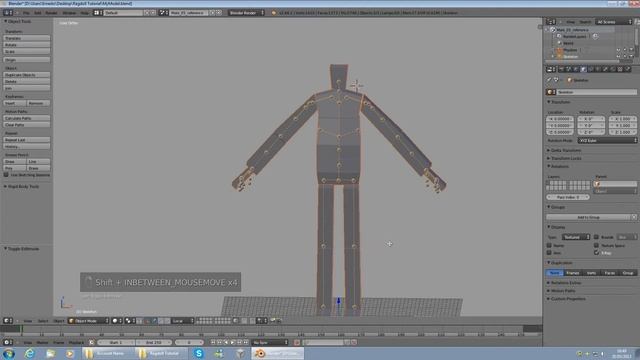
Task: Select the Verts duplication tab
Action: [x=591, y=273]
